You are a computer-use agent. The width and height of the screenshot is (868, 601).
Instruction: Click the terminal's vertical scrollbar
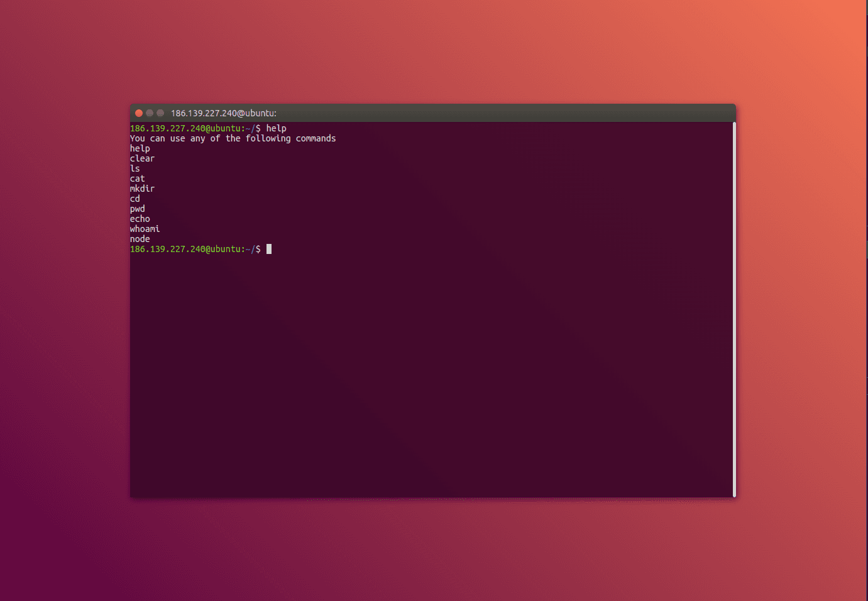(733, 309)
